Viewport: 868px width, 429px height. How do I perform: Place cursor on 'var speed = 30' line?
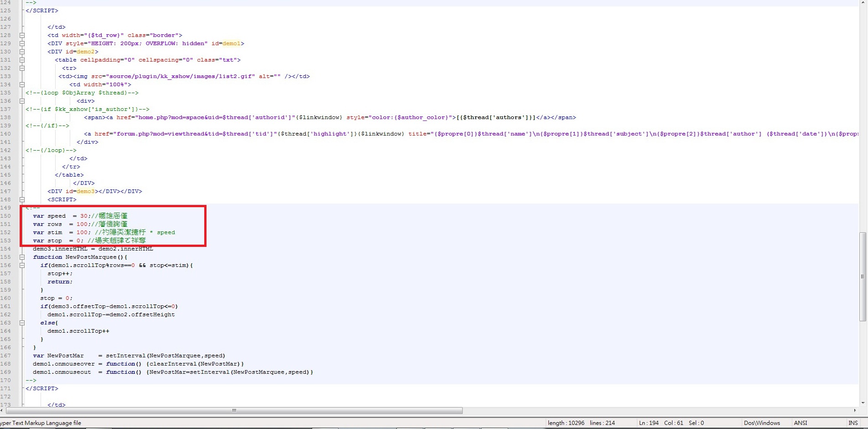point(80,216)
